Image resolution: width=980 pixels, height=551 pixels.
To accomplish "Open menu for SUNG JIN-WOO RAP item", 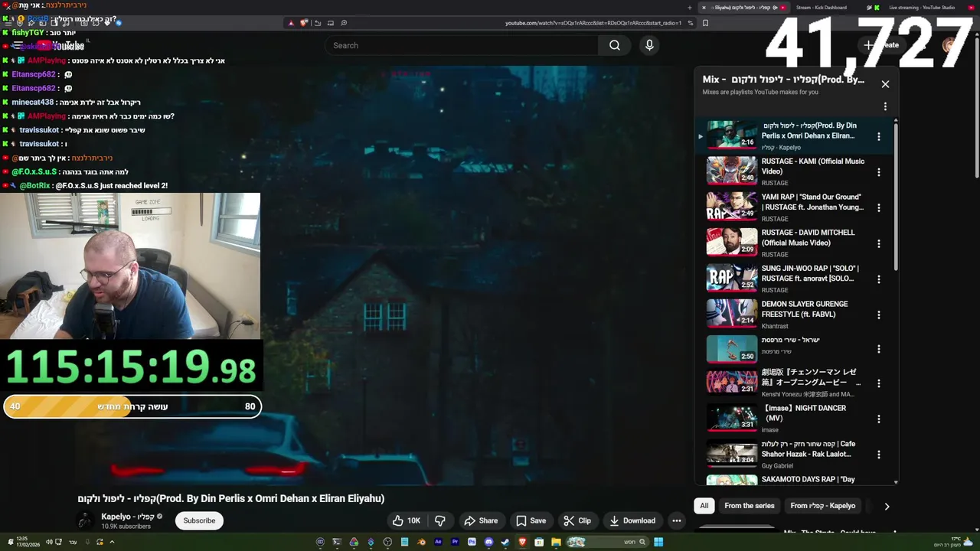I will (x=879, y=279).
